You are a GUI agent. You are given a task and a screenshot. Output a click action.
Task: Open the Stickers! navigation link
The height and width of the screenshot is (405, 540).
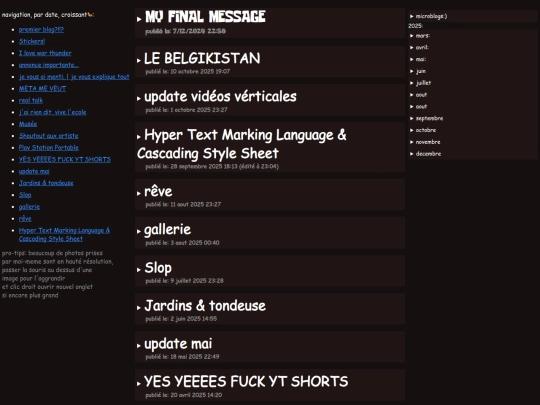pos(32,41)
